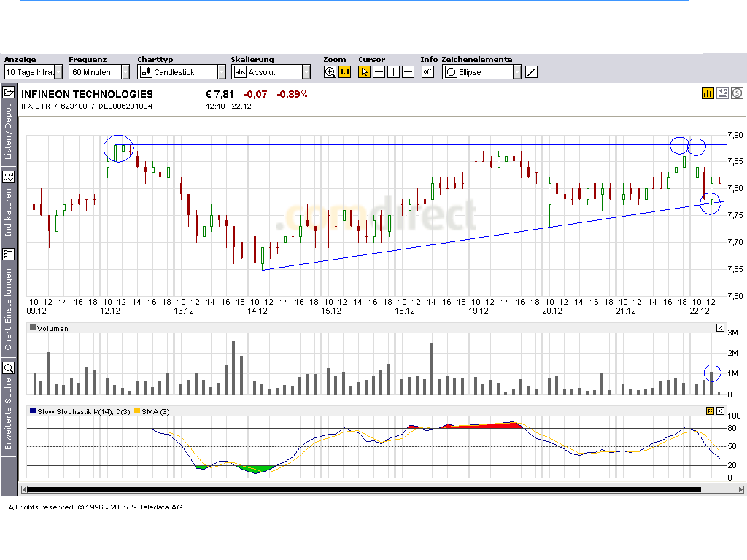
Task: Click the horizontal scrollbar left arrow
Action: 24,489
